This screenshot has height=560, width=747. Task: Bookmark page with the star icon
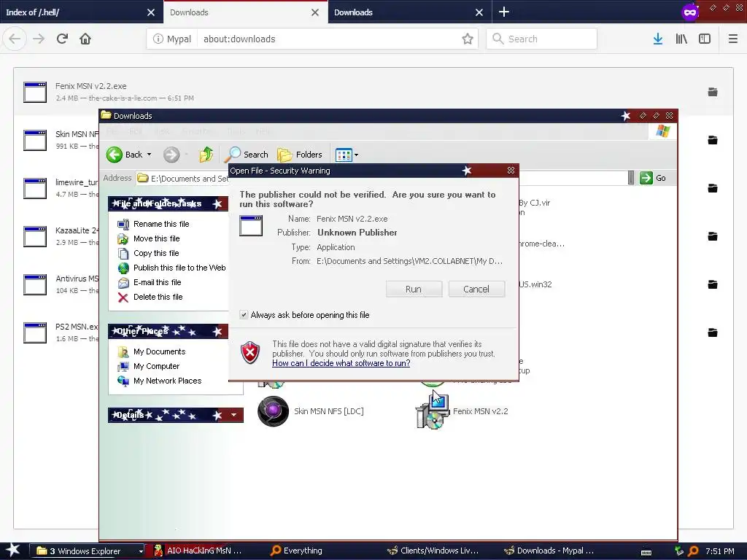pos(468,39)
